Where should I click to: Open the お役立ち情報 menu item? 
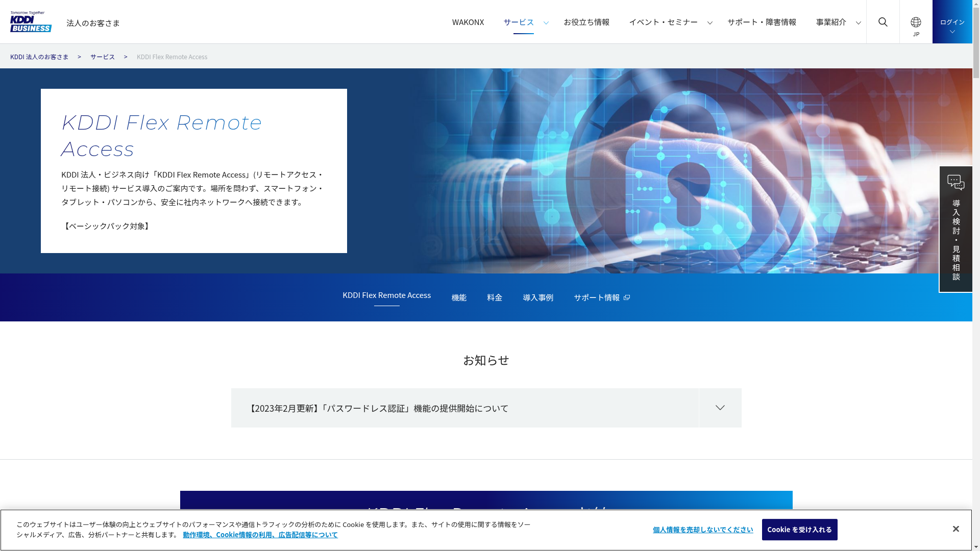coord(586,21)
